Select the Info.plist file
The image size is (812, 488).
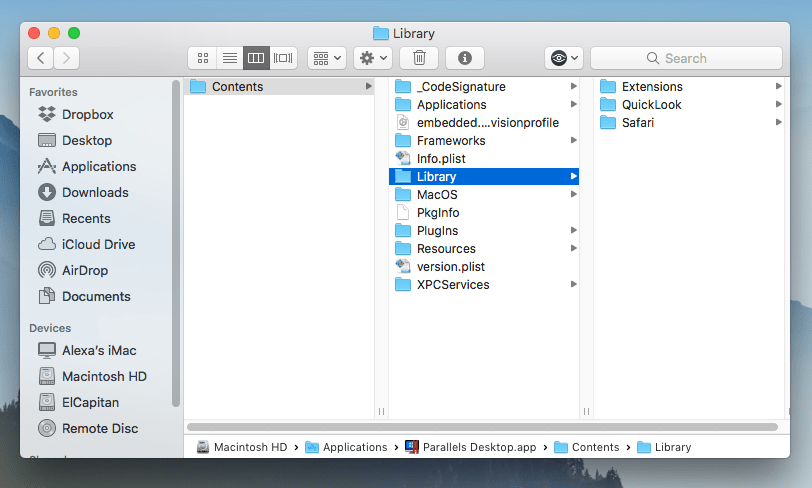pyautogui.click(x=484, y=159)
